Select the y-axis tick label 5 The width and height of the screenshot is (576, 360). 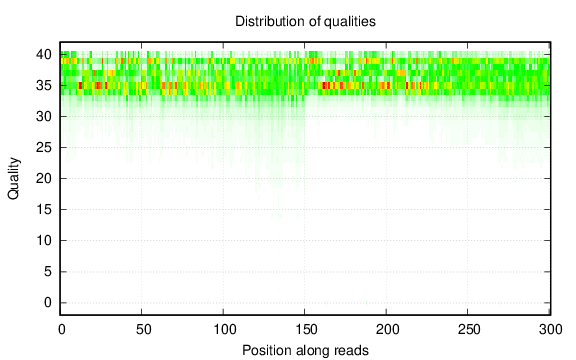(x=48, y=271)
